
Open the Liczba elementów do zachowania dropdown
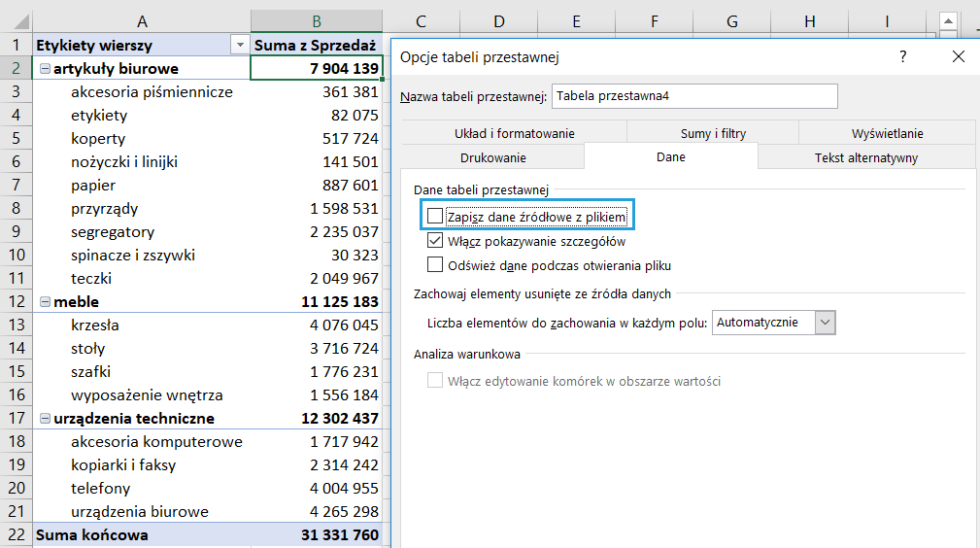[x=825, y=323]
